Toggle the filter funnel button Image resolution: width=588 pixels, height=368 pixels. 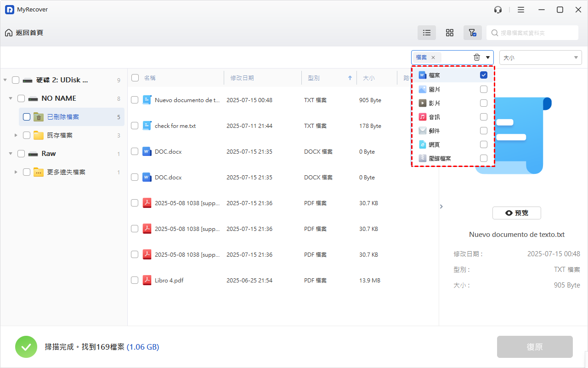(473, 33)
